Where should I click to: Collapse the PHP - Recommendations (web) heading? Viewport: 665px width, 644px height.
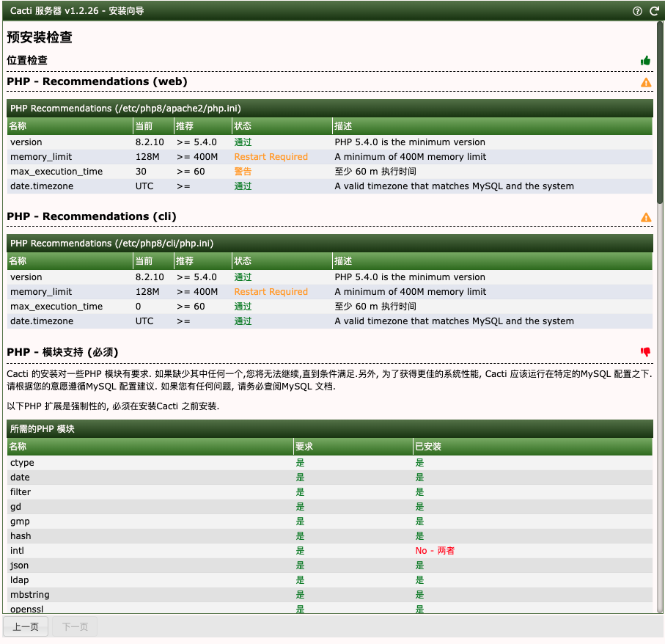97,81
